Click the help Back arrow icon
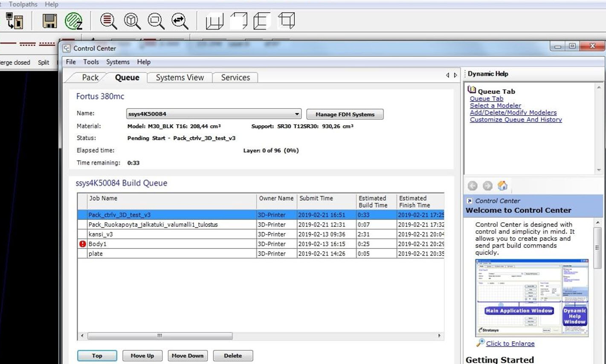 [473, 186]
